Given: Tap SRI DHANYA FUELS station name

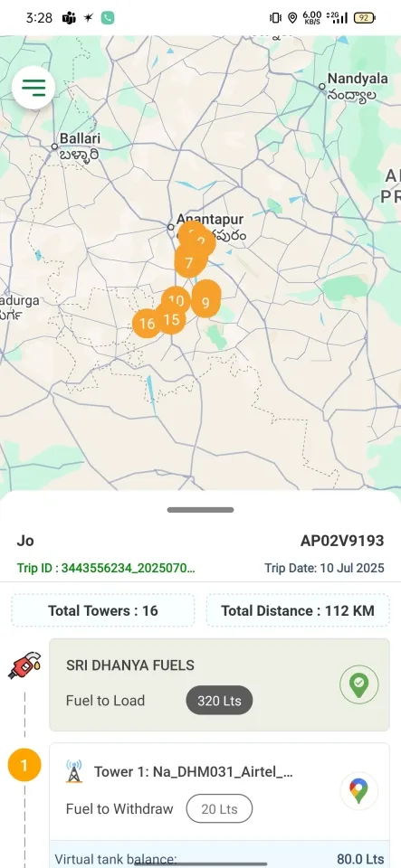Looking at the screenshot, I should [x=130, y=665].
